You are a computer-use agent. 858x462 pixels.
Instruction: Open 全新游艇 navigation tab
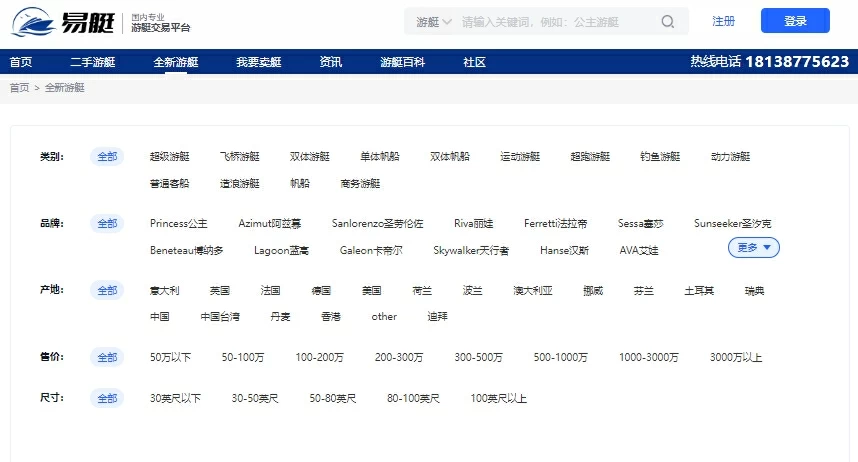pos(176,62)
